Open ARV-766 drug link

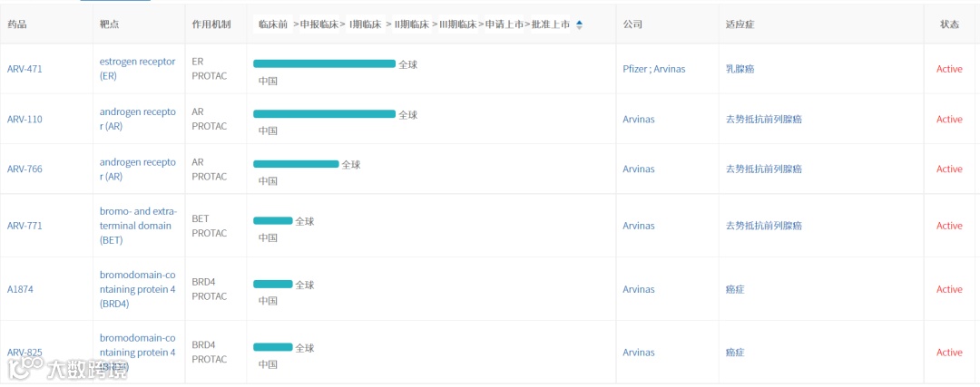[25, 169]
